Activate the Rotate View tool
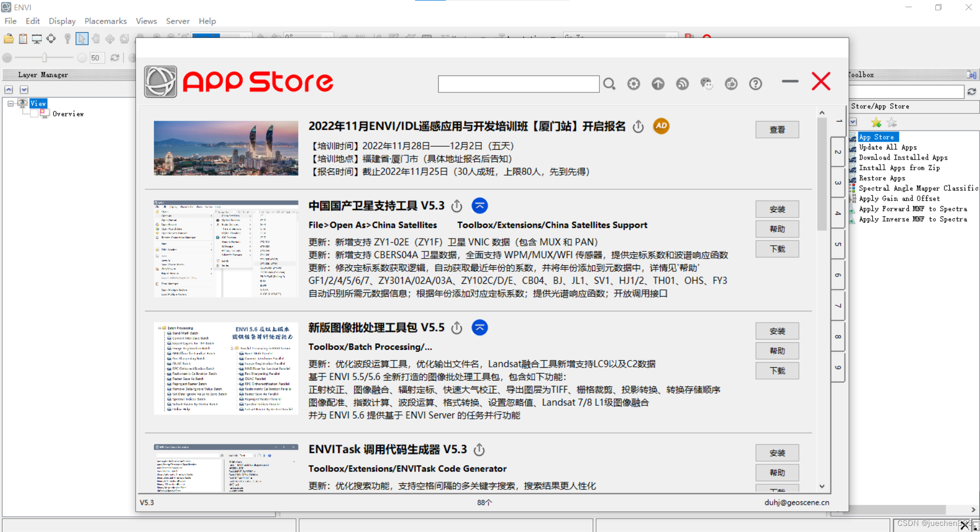This screenshot has height=532, width=980. point(124,38)
